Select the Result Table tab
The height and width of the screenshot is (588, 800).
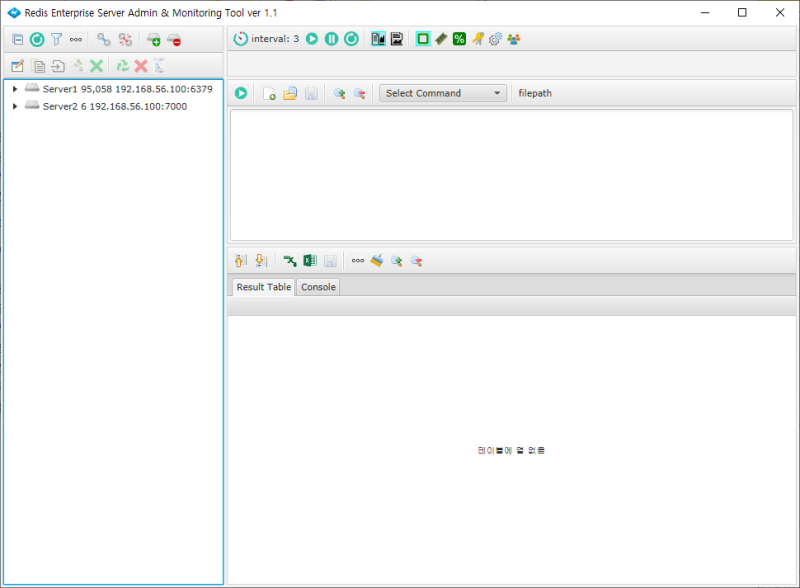(263, 287)
